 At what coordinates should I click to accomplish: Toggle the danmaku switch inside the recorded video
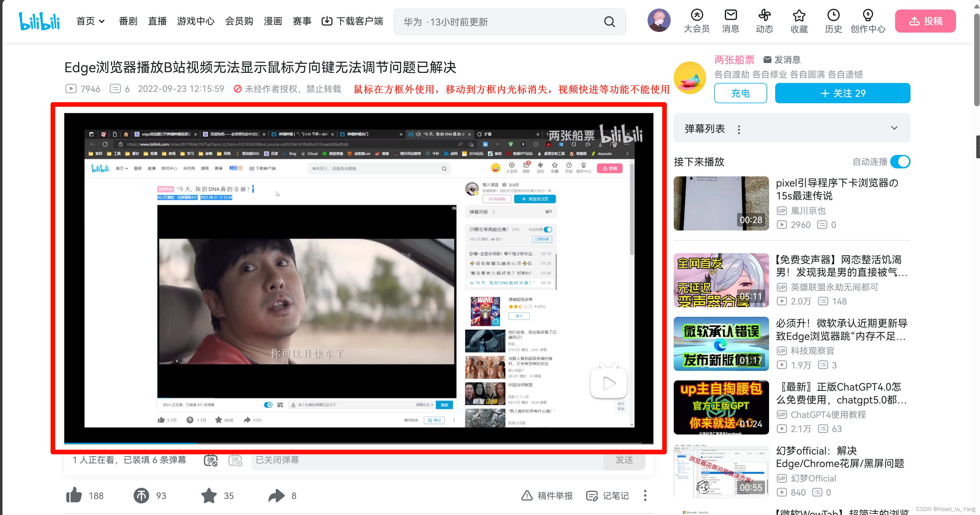(x=268, y=405)
